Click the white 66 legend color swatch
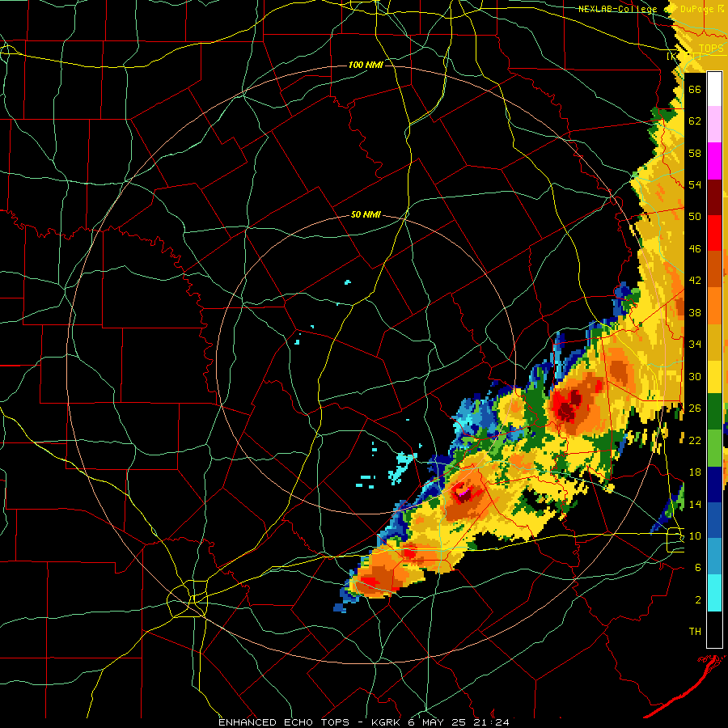The image size is (728, 728). tap(714, 89)
